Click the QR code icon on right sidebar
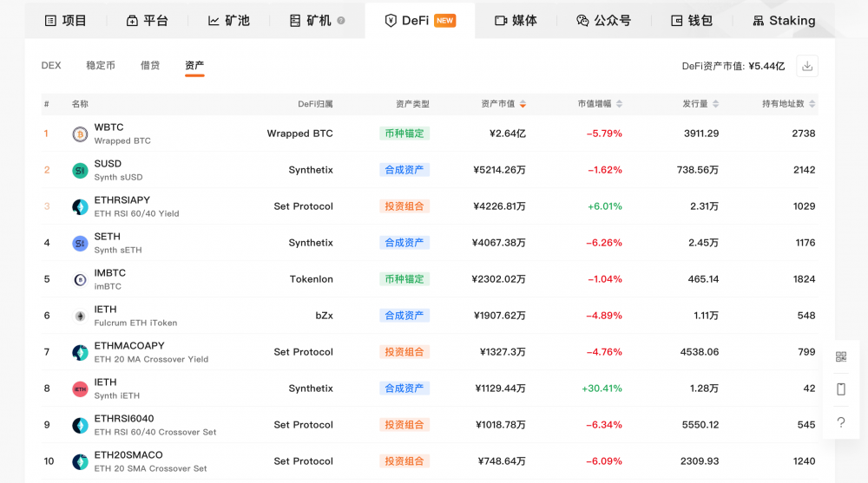 (840, 356)
